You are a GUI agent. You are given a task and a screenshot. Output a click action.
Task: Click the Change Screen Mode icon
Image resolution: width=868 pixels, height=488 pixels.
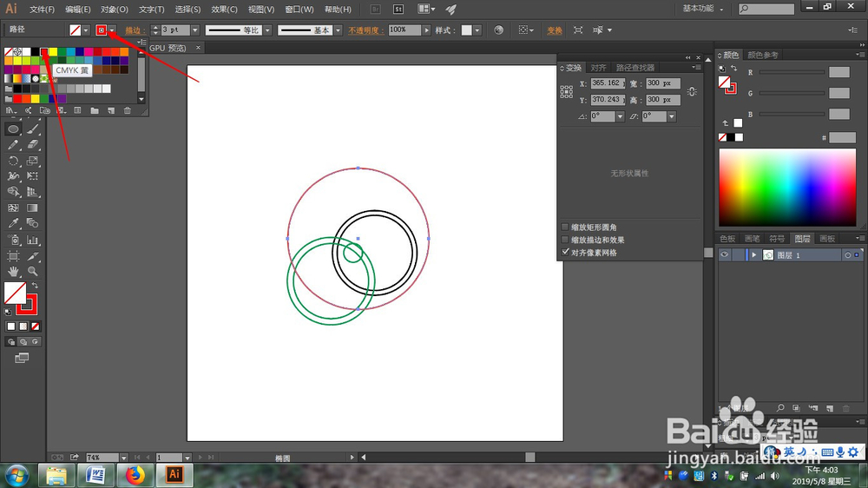[22, 359]
